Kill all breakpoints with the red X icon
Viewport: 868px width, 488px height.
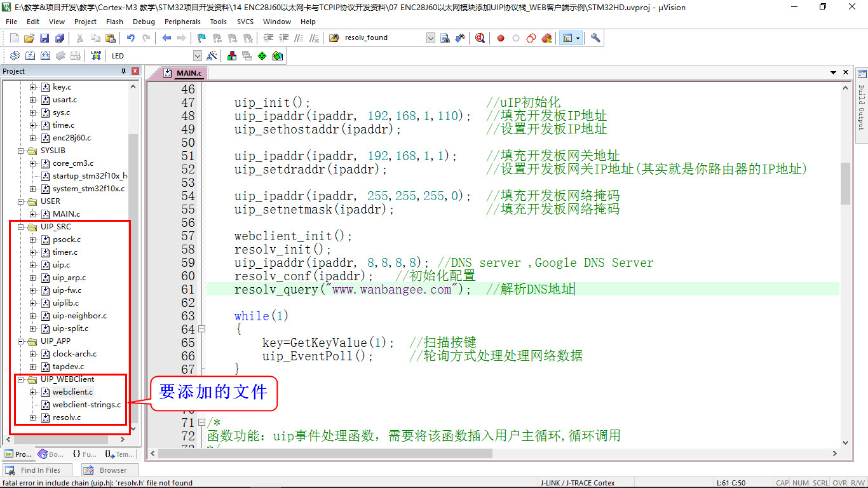pos(546,38)
